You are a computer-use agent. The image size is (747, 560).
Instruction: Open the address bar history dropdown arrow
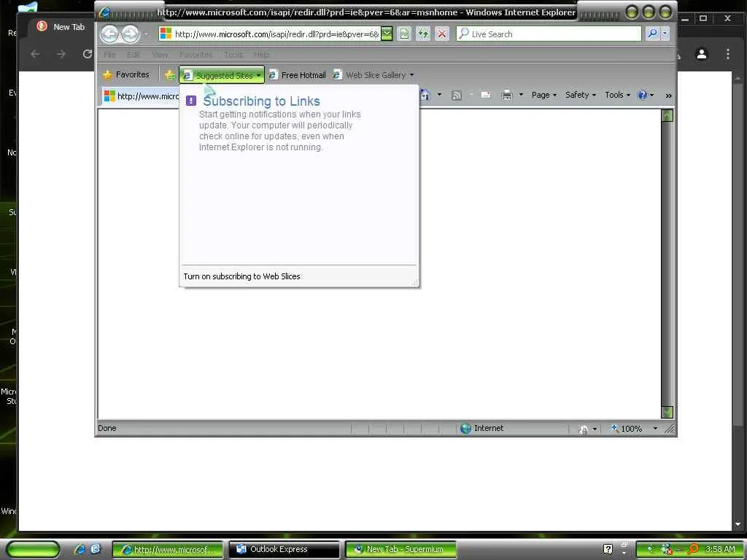[x=387, y=34]
